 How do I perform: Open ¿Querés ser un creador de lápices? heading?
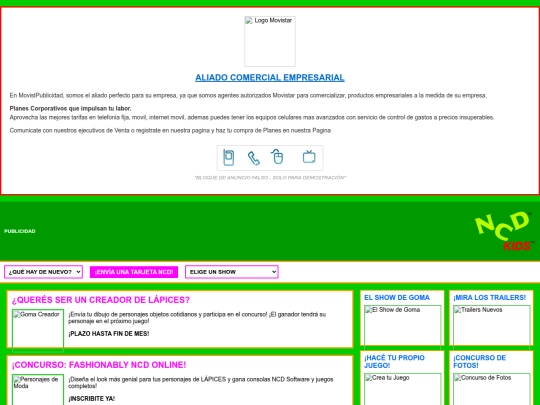tap(101, 300)
